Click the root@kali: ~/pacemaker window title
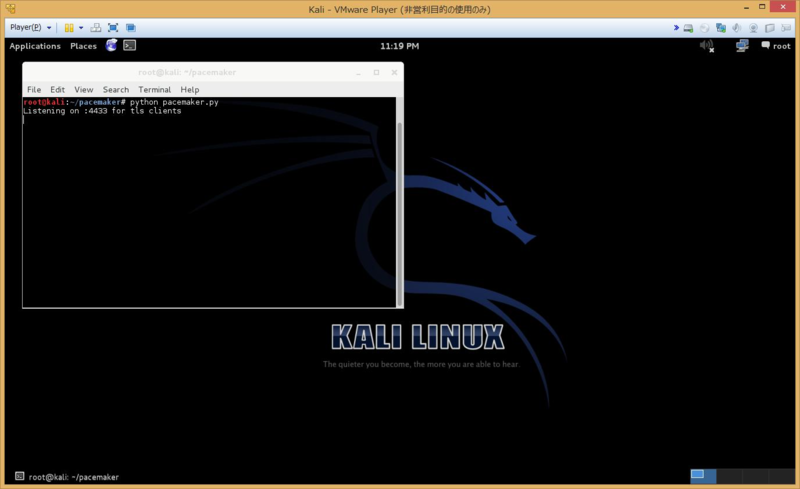Screen dimensions: 800x489 [187, 72]
